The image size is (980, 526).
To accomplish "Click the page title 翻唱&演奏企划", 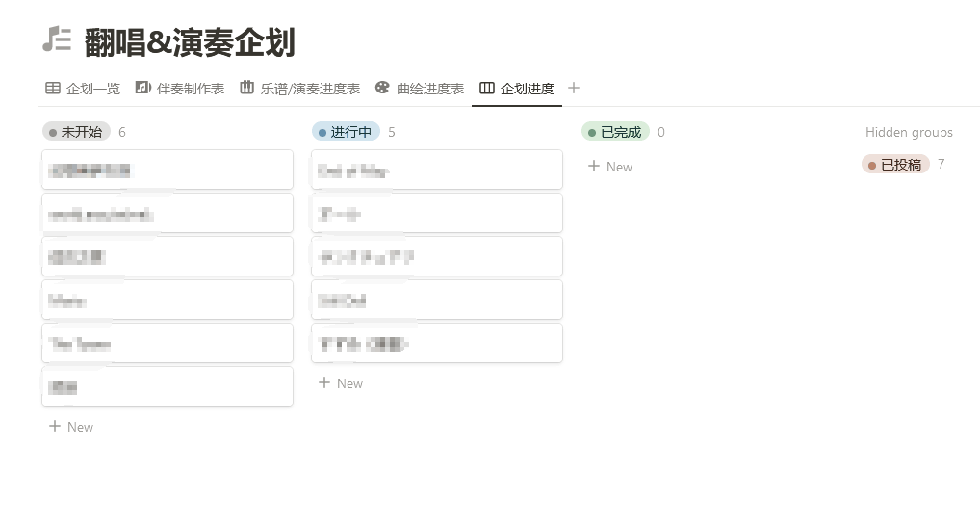I will (x=190, y=41).
